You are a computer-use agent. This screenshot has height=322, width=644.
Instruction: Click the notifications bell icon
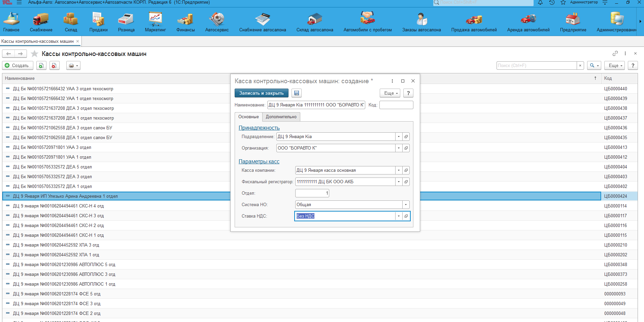[540, 3]
